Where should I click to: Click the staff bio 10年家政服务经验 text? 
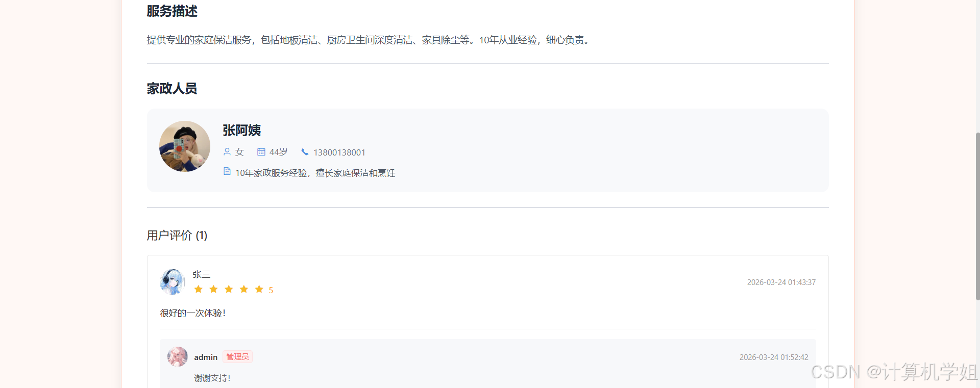click(x=315, y=173)
